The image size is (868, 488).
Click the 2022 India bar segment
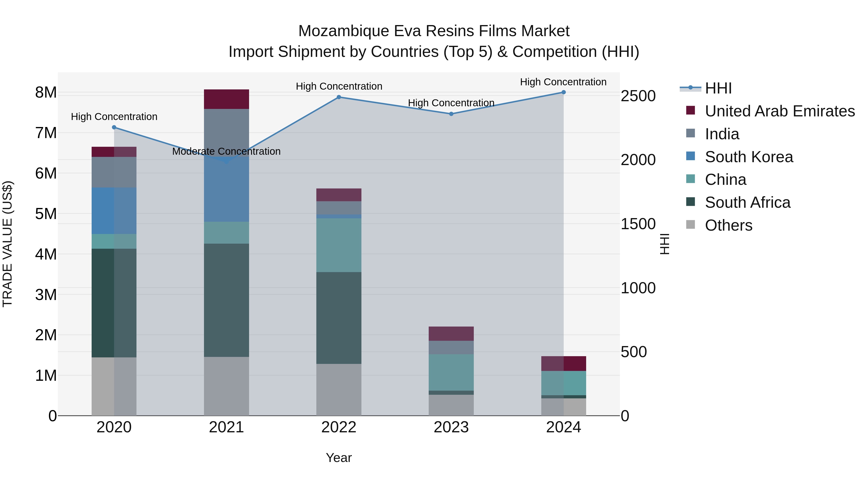point(339,208)
